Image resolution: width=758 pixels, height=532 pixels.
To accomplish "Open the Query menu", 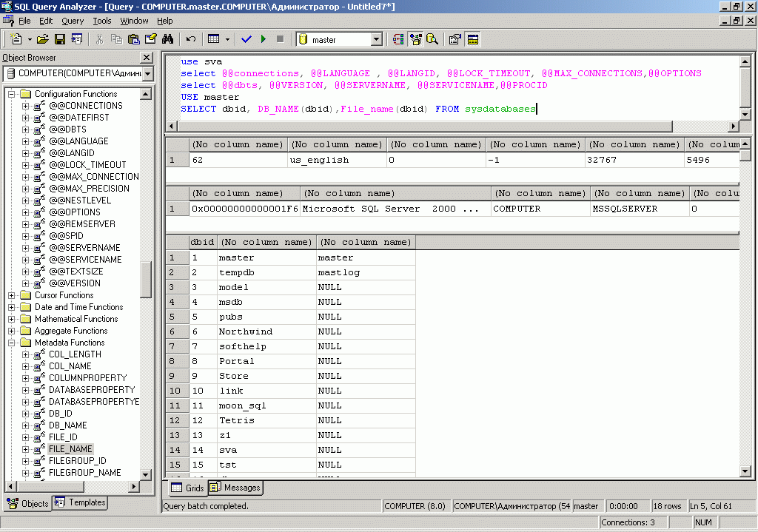I will tap(73, 21).
